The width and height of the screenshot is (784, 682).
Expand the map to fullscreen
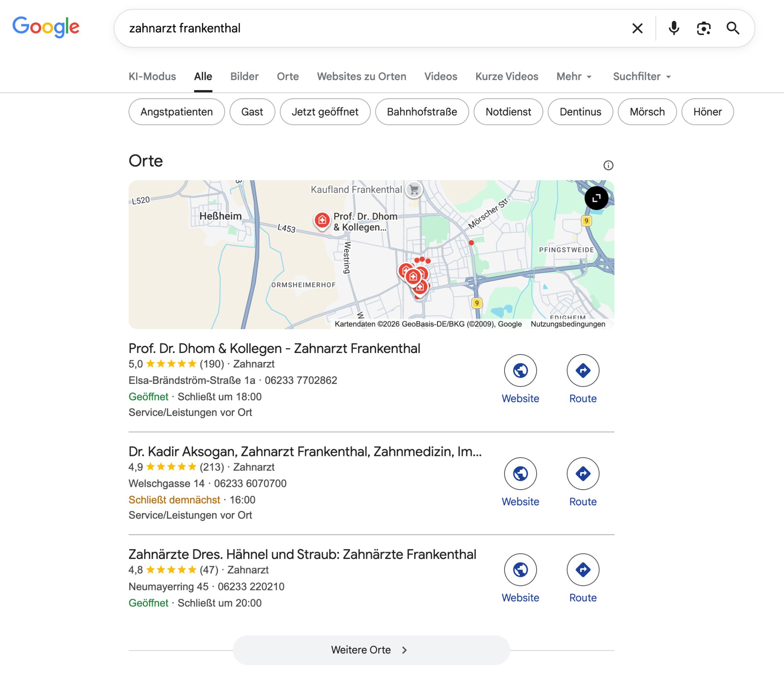pos(596,199)
